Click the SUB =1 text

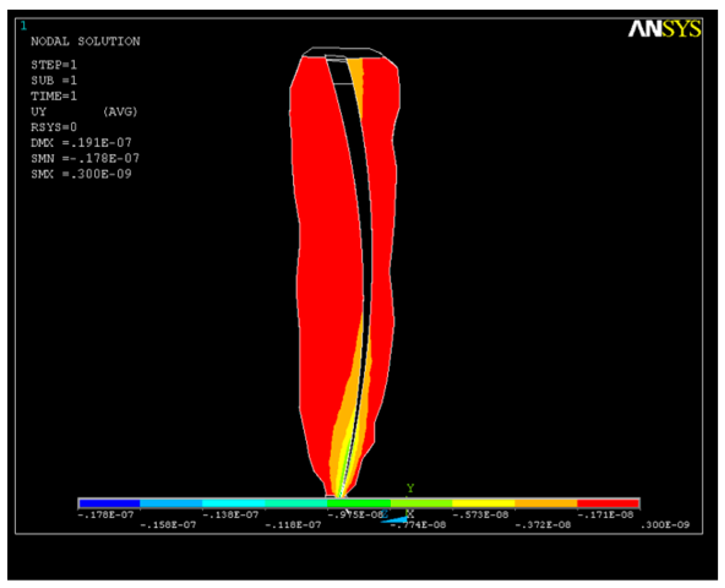(x=54, y=80)
